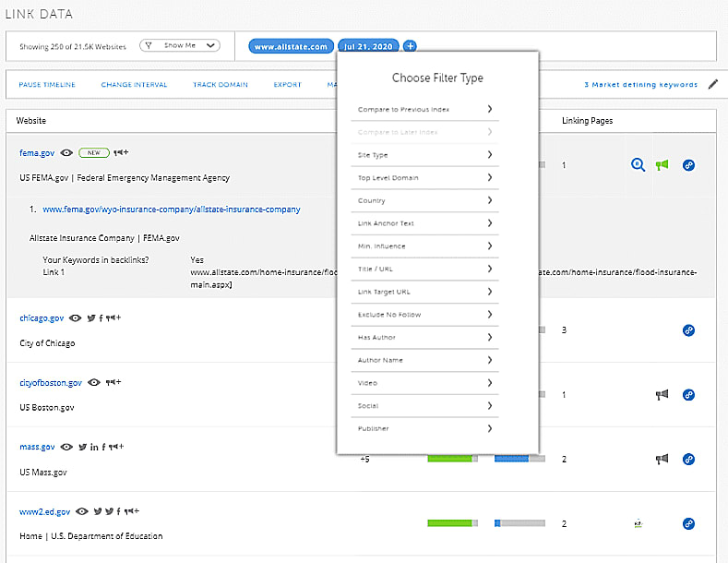Open the allstate-insurance-company FEMA page link

tap(172, 210)
